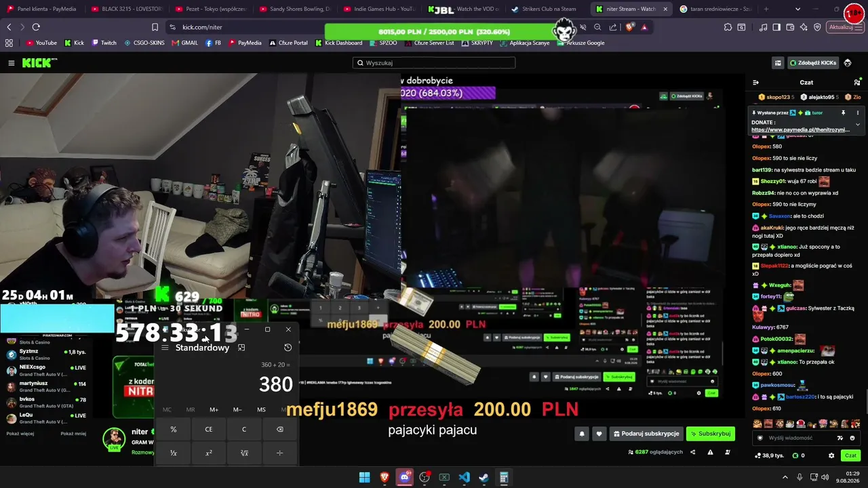Viewport: 868px width, 488px height.
Task: Focus the Wyszukaj search field on Kick
Action: pos(434,63)
